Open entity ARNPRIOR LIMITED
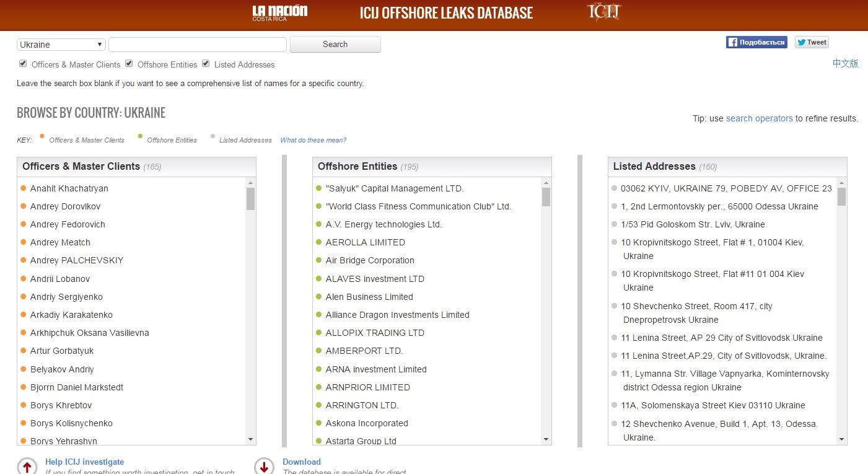 [368, 387]
